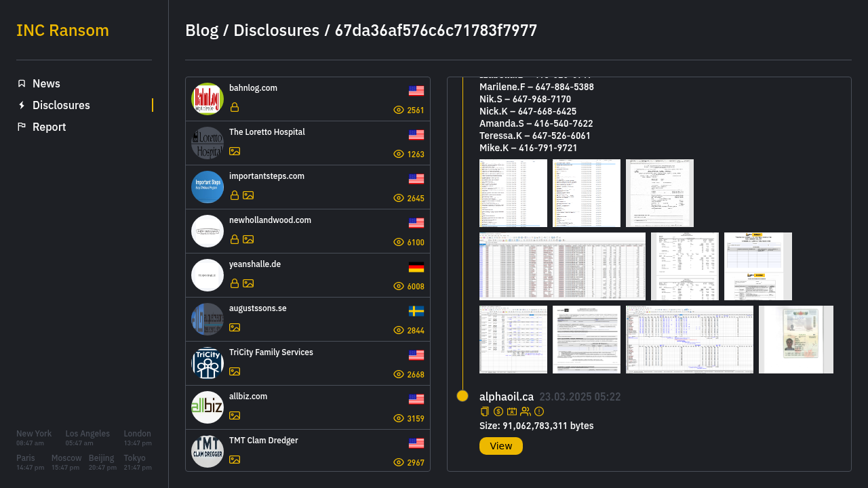This screenshot has width=868, height=488.
Task: Click the exclamation warning icon under alphaoil.ca
Action: 539,411
